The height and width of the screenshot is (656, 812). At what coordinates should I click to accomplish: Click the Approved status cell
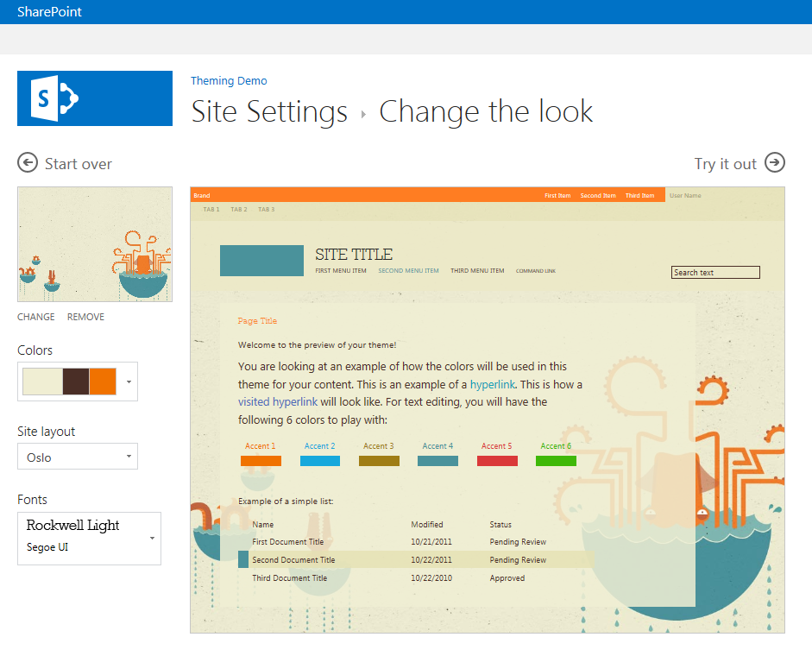[507, 577]
